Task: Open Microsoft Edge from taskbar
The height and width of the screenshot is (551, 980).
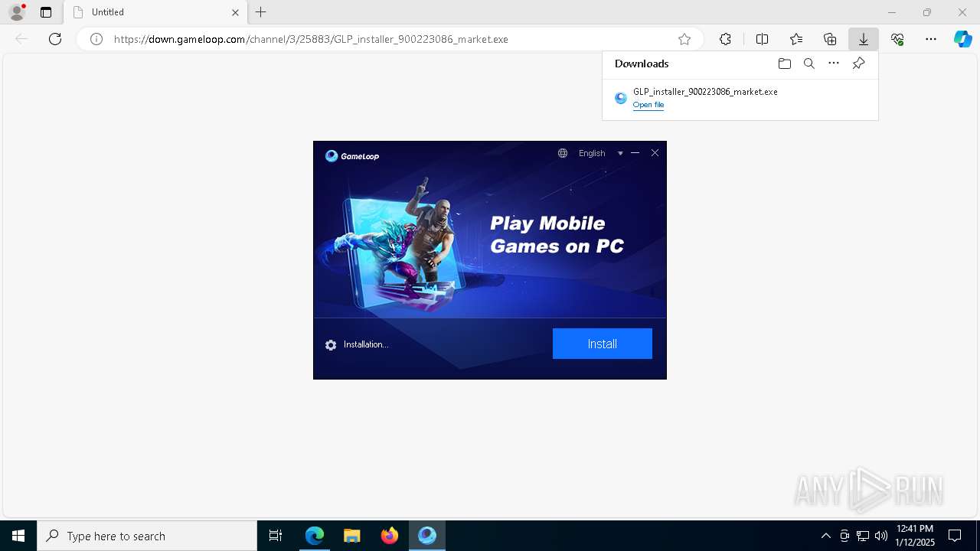Action: [x=315, y=536]
